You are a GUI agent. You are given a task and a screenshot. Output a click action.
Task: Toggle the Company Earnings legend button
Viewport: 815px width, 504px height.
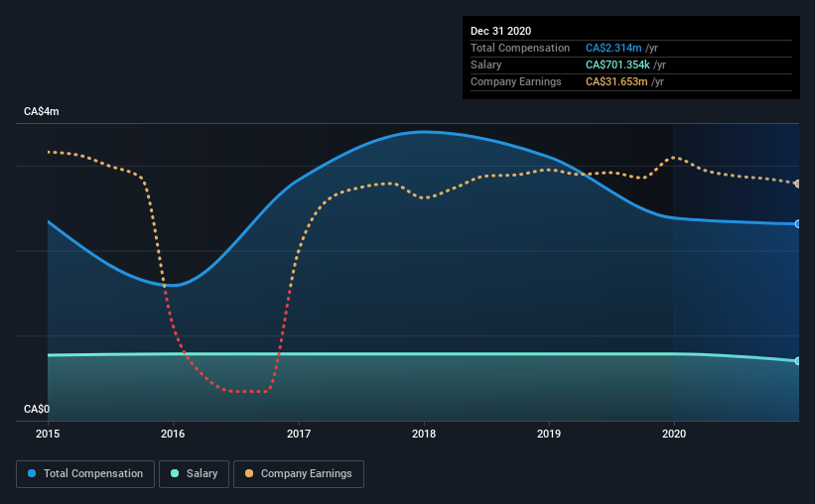pos(299,474)
